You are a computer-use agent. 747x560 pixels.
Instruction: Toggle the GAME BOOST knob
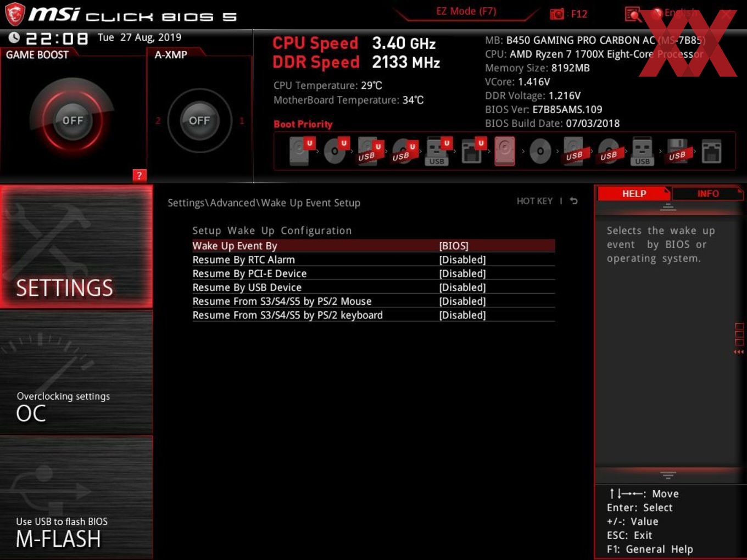click(x=73, y=120)
